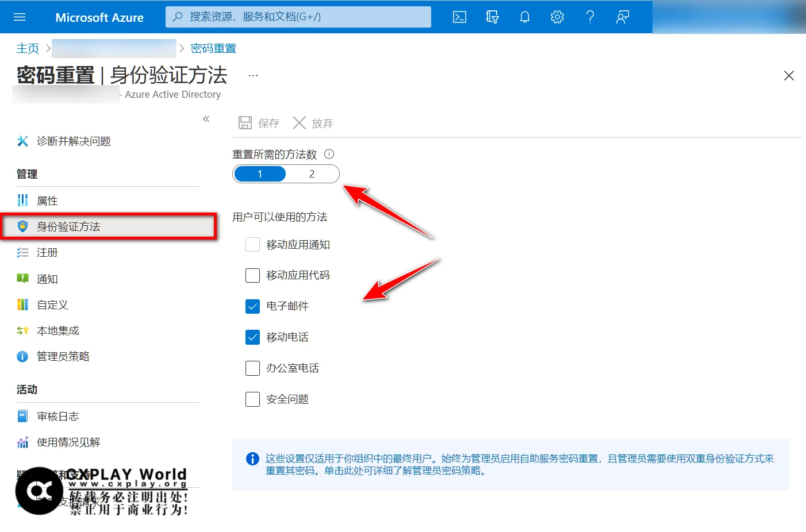Image resolution: width=806 pixels, height=532 pixels.
Task: Open the directory and subscription filter icon
Action: 492,17
